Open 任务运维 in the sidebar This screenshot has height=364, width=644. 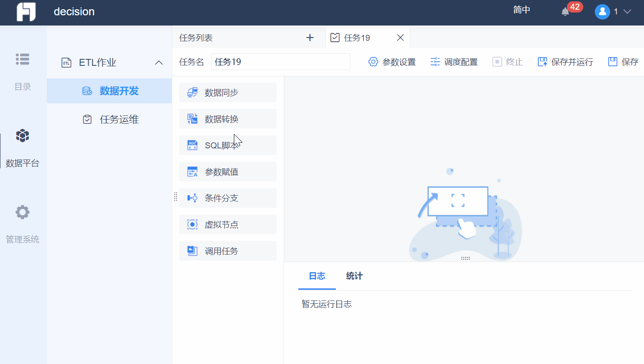coord(109,120)
